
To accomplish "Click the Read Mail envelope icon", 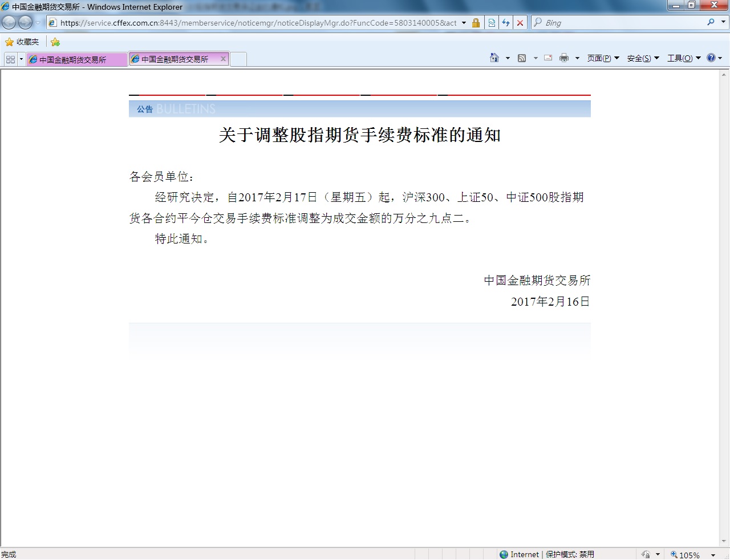I will click(548, 58).
